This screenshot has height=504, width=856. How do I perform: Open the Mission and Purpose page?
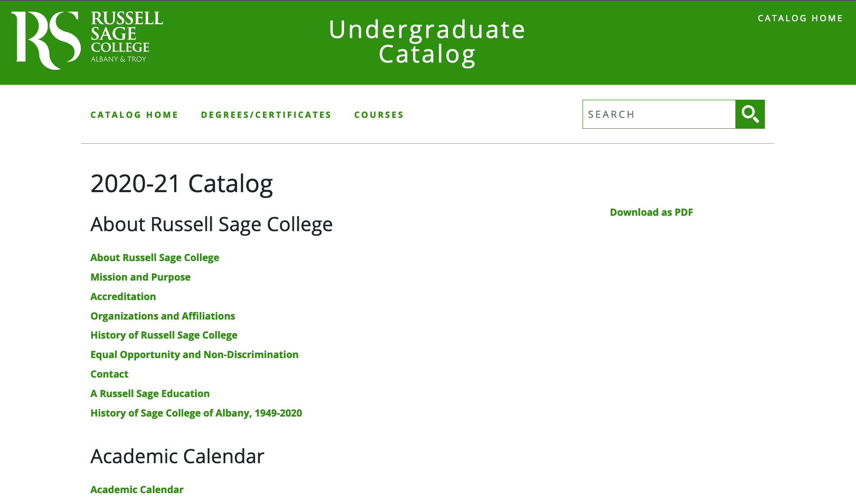click(x=140, y=277)
